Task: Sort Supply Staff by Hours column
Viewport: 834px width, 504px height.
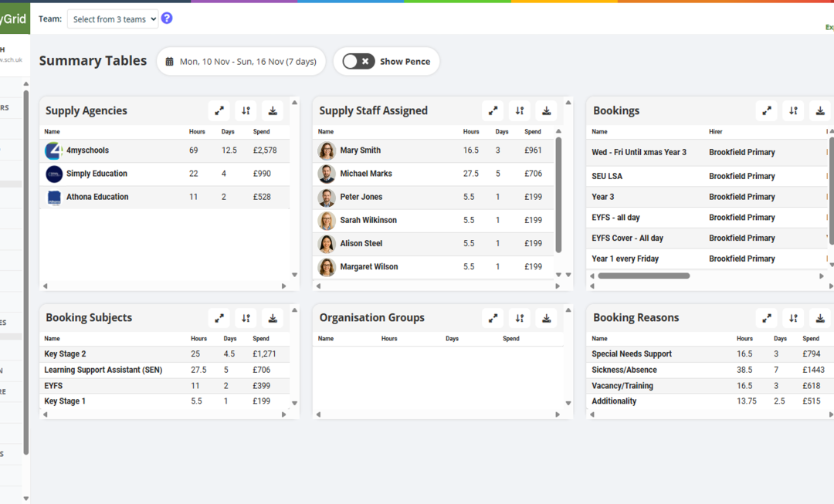Action: click(x=471, y=132)
